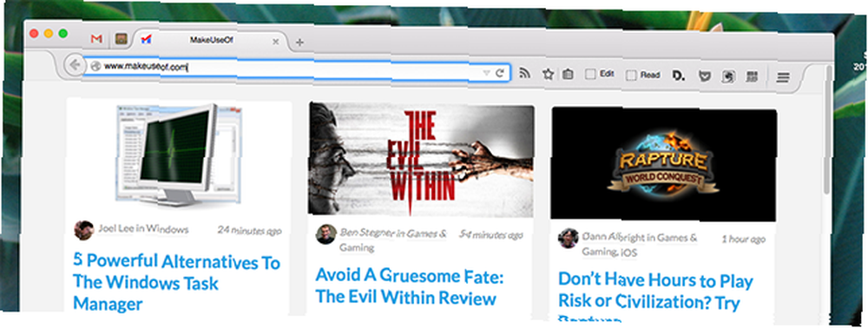Open the QR-code grid extension icon
868x328 pixels.
tap(751, 77)
